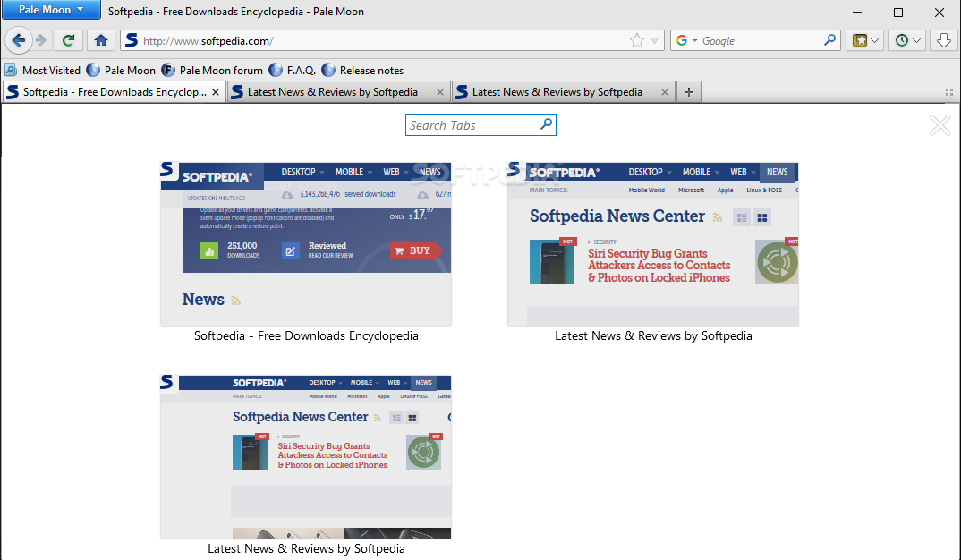961x560 pixels.
Task: Open the Downloads arrow button
Action: (944, 41)
